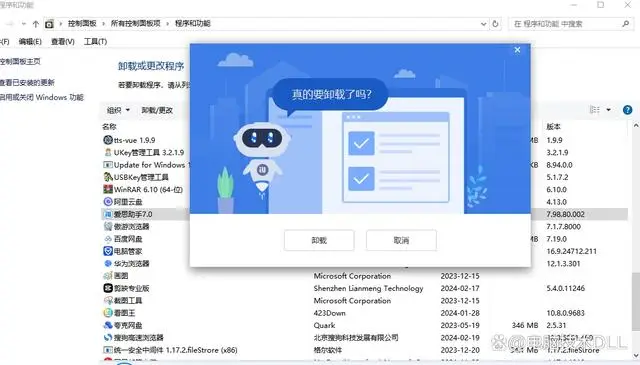
Task: Navigate to 控制面板 breadcrumb
Action: coord(82,24)
